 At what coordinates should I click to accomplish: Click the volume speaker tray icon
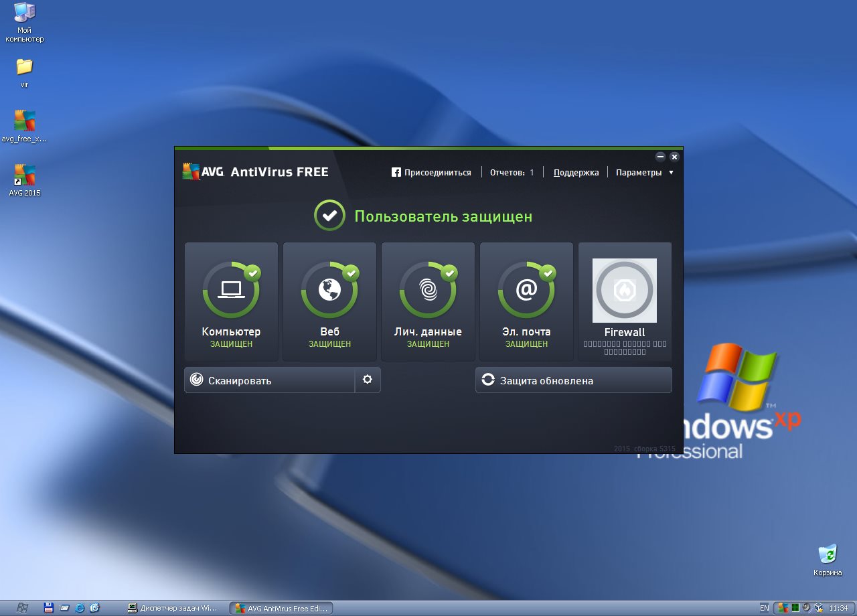click(x=806, y=608)
